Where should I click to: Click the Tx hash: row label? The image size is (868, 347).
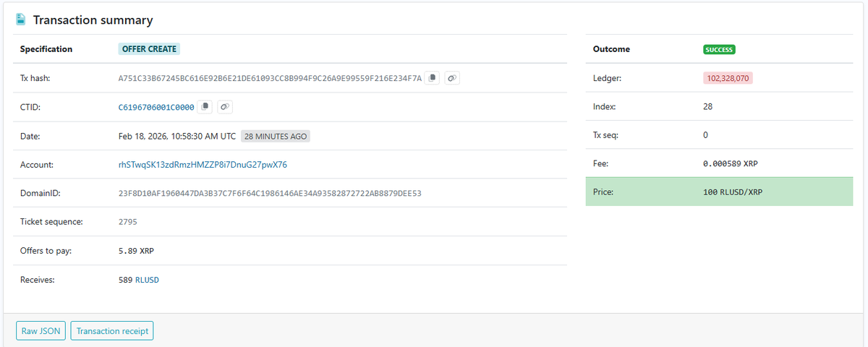pyautogui.click(x=35, y=78)
